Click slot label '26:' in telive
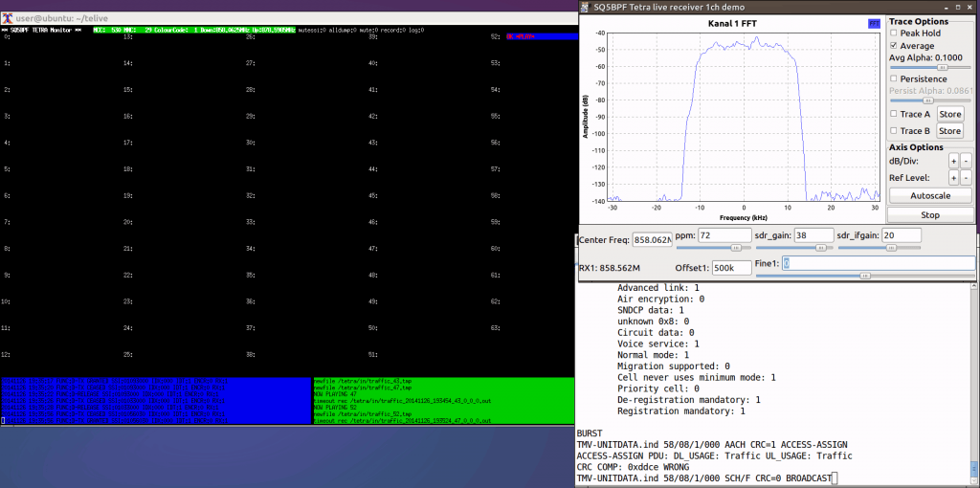The height and width of the screenshot is (488, 980). [250, 37]
